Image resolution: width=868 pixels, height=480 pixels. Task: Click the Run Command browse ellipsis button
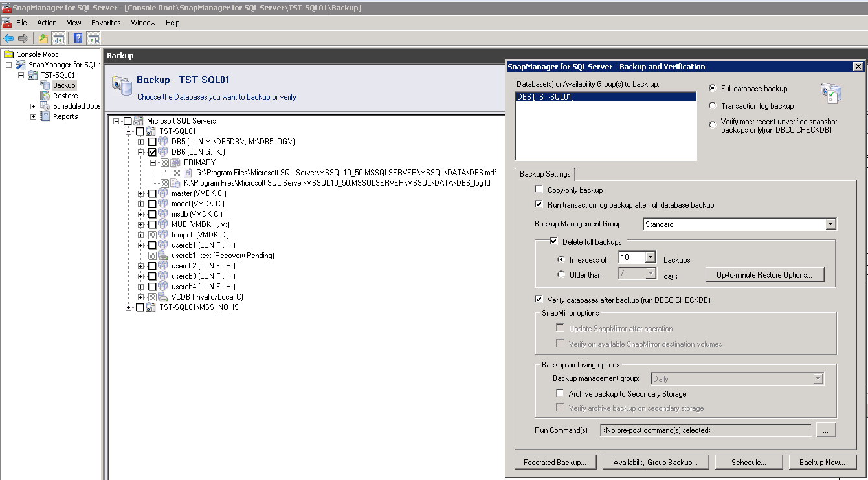(826, 430)
